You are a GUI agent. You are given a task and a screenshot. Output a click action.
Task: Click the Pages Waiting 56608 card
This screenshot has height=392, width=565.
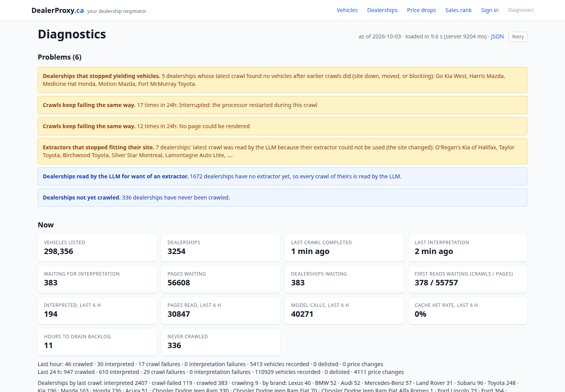tap(221, 279)
